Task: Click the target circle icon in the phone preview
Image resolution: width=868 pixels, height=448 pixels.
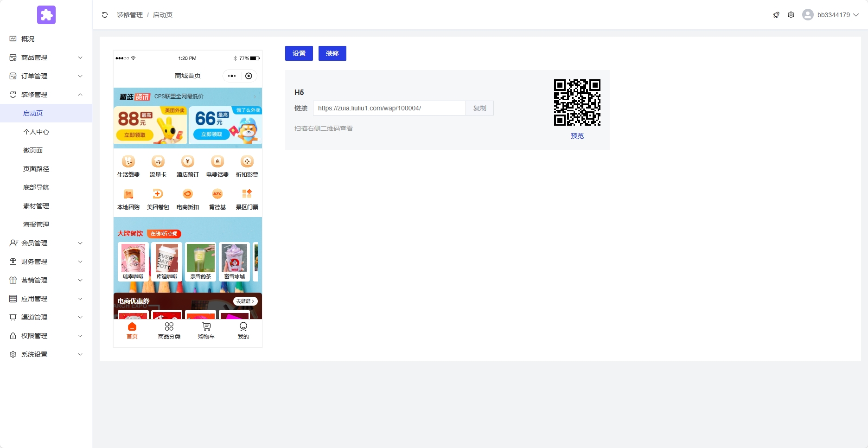Action: (x=249, y=76)
